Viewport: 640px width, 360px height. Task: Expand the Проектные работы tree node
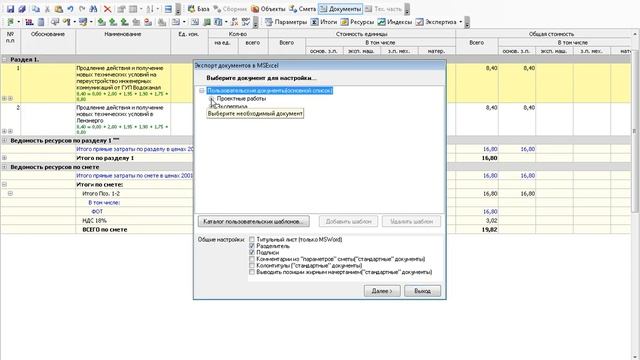pyautogui.click(x=211, y=99)
